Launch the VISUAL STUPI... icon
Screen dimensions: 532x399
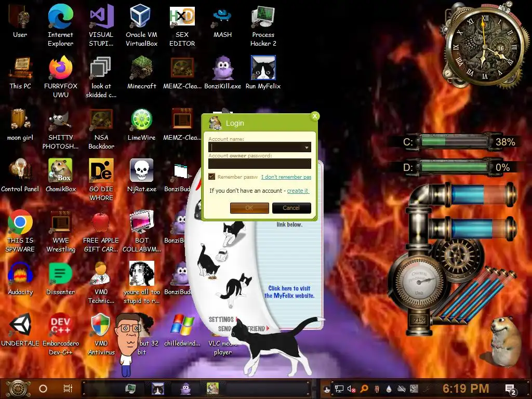101,17
